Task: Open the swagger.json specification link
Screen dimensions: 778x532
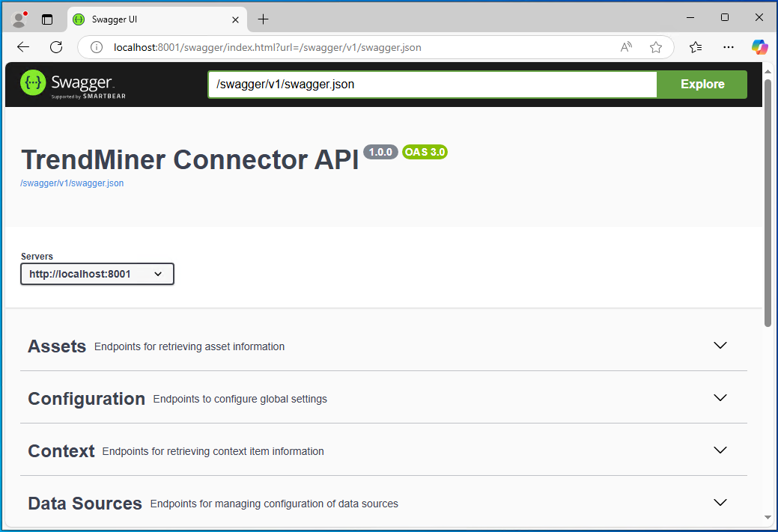Action: pyautogui.click(x=72, y=183)
